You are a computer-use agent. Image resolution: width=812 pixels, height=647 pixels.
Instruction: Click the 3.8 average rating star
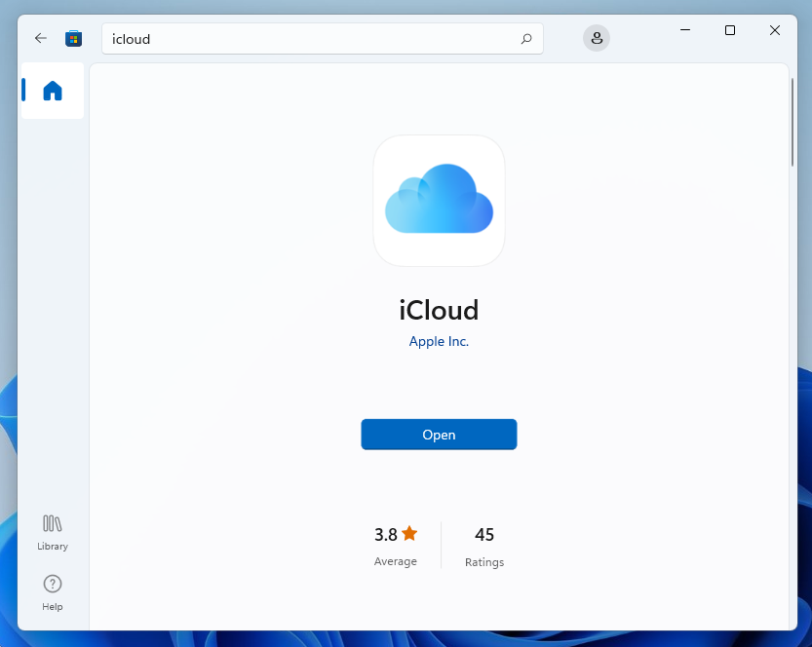pos(409,533)
